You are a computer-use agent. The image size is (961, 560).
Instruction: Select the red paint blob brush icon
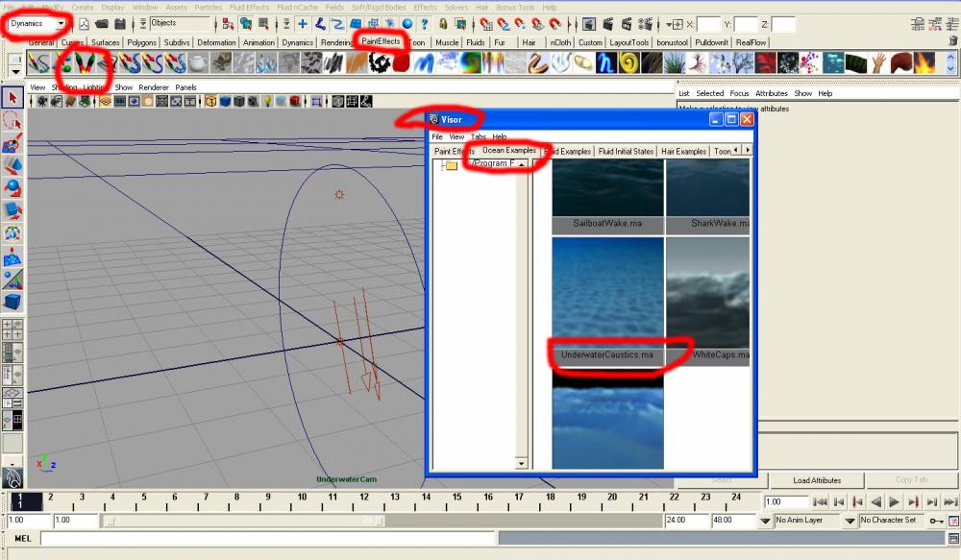(x=402, y=62)
